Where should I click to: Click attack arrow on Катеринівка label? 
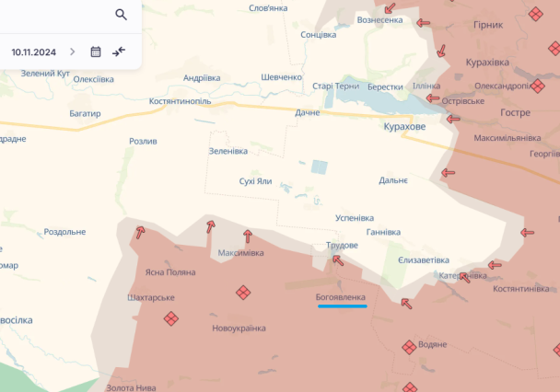click(x=464, y=278)
